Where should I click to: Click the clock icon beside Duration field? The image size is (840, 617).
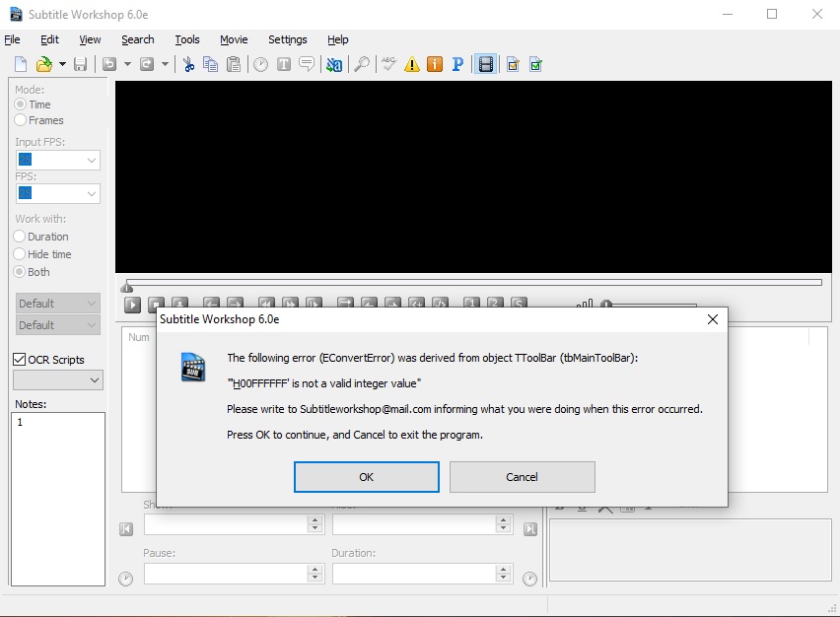click(529, 579)
